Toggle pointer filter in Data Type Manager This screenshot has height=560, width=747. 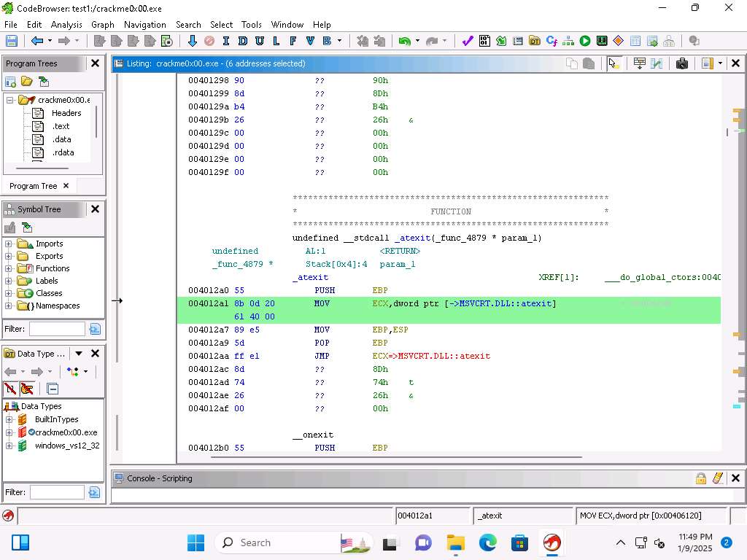tap(28, 389)
